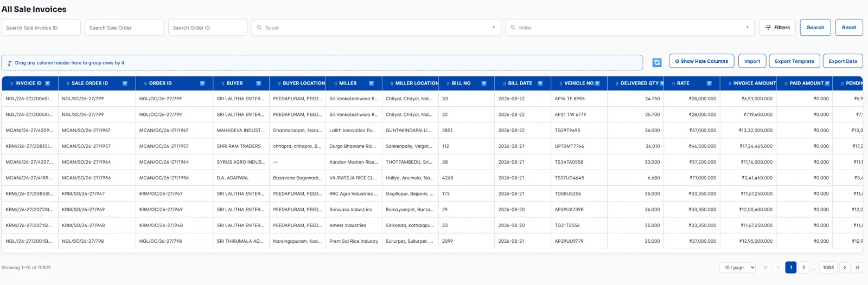Screen dimensions: 868x285
Task: Go to the next page arrow
Action: point(845,267)
